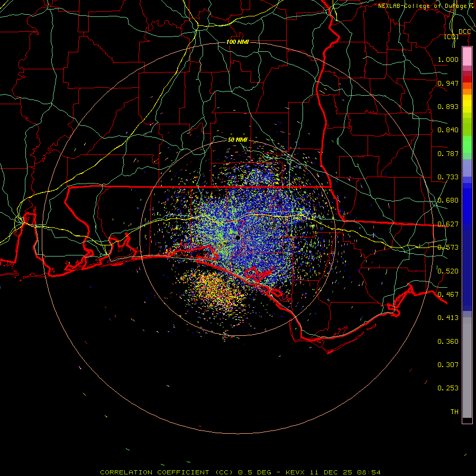Pick the bright green swatch in color bar
Image resolution: width=476 pixels, height=476 pixels.
(467, 144)
